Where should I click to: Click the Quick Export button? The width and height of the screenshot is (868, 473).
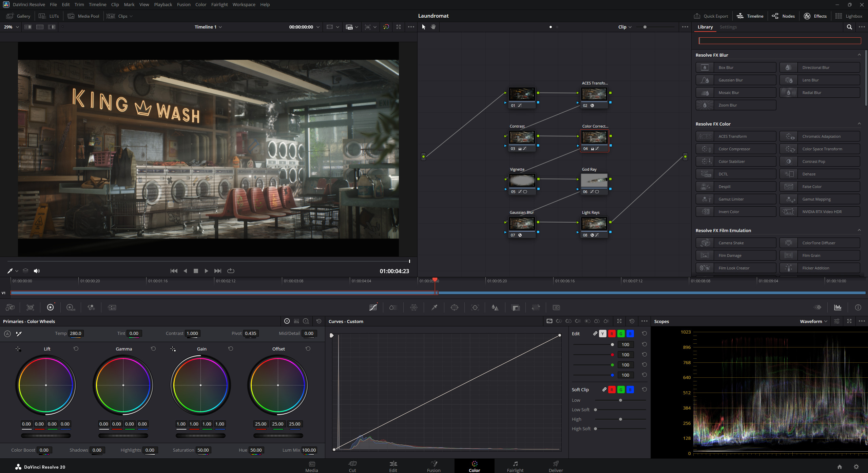711,16
